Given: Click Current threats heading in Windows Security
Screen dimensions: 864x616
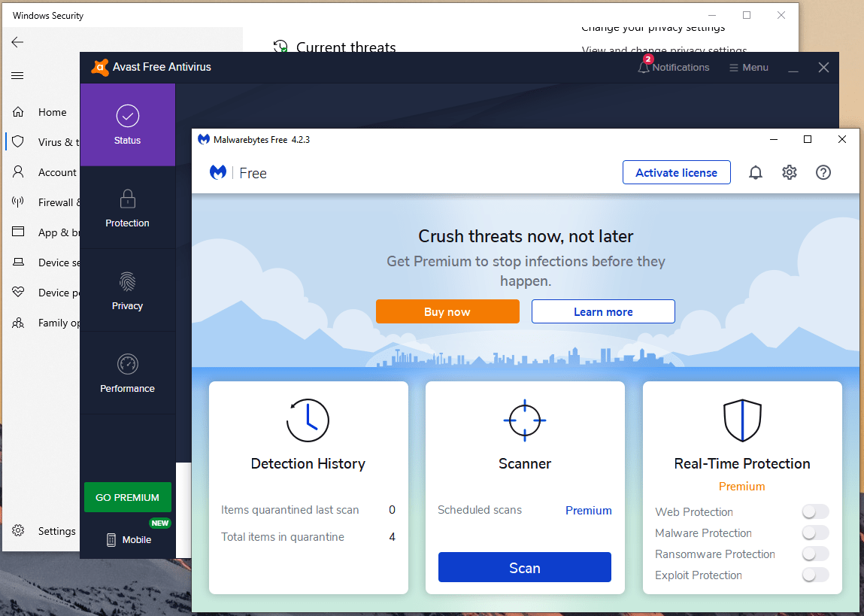Looking at the screenshot, I should (346, 47).
